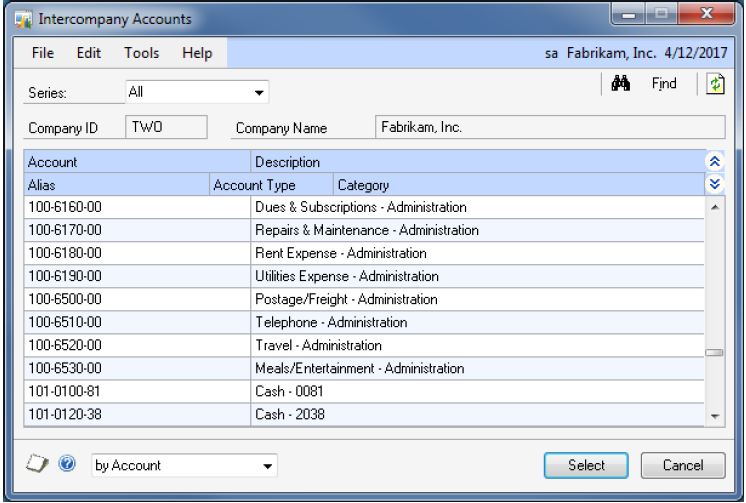Click the binoculars Find icon

(620, 85)
